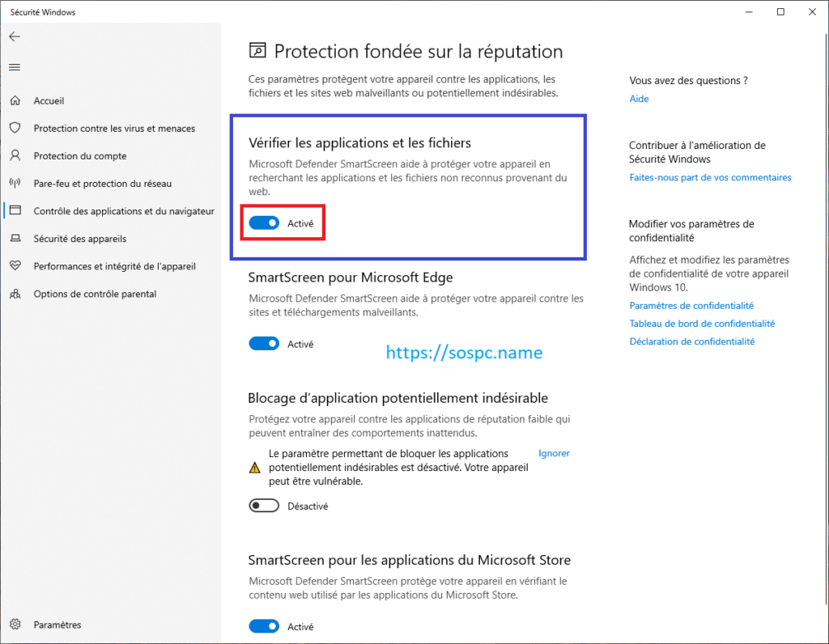Click the Accueil home icon
This screenshot has height=644, width=829.
tap(15, 101)
